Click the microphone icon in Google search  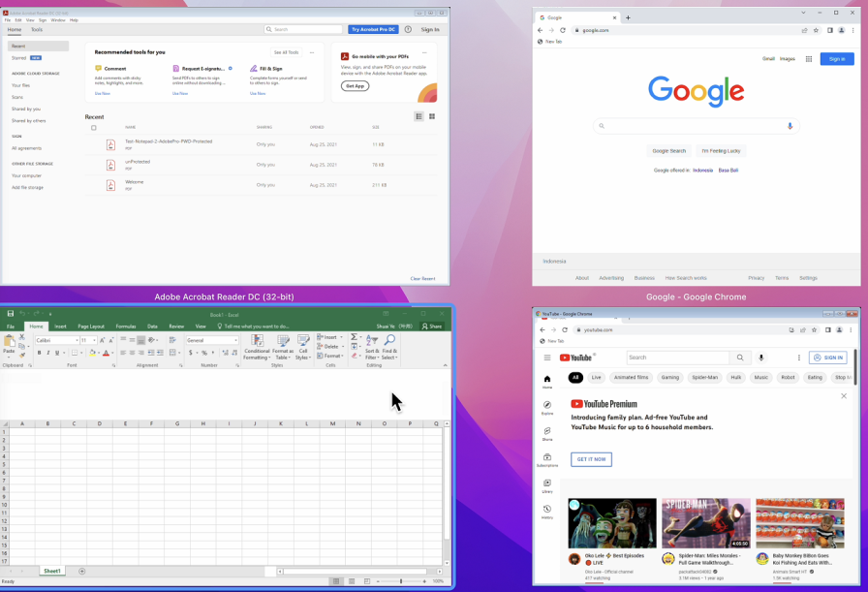(x=790, y=126)
